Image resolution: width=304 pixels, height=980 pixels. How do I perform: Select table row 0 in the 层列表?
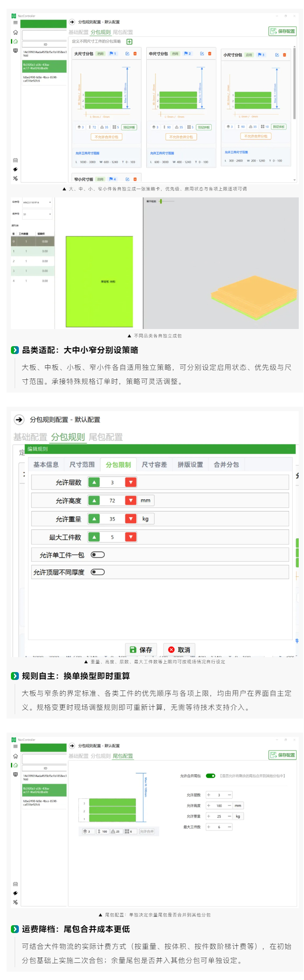click(33, 241)
